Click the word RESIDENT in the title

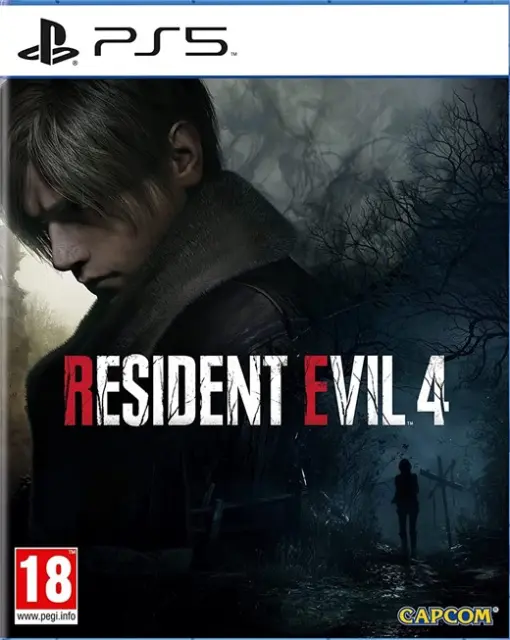point(173,391)
